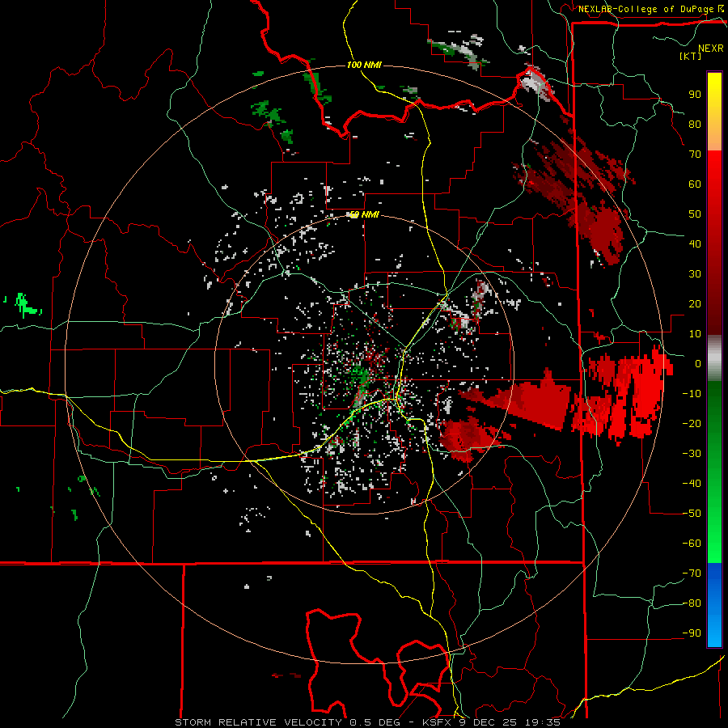Viewport: 728px width, 728px height.
Task: Select the -20 value on velocity scale
Action: point(692,423)
